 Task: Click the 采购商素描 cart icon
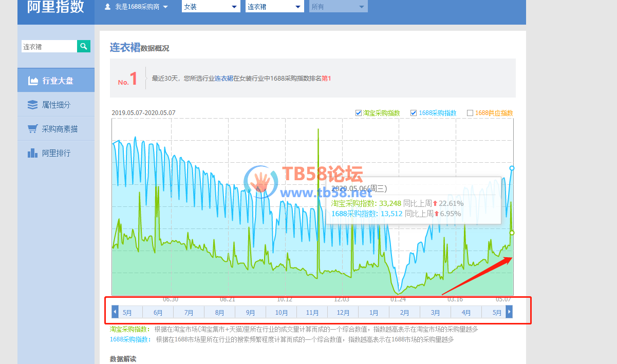[x=33, y=129]
